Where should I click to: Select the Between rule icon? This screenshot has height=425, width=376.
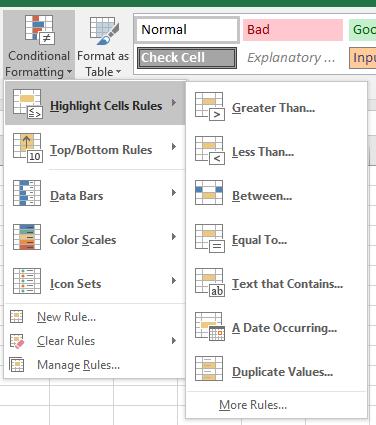pos(209,193)
